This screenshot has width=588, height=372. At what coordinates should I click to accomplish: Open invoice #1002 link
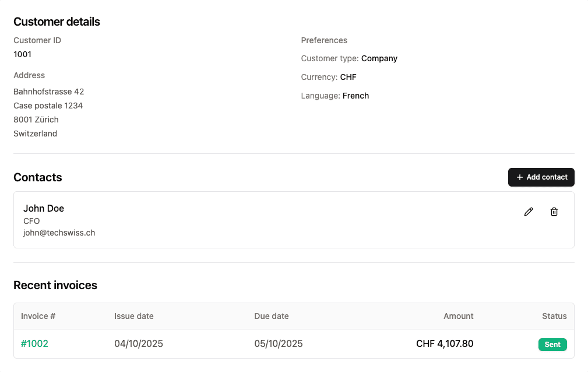[x=34, y=344]
